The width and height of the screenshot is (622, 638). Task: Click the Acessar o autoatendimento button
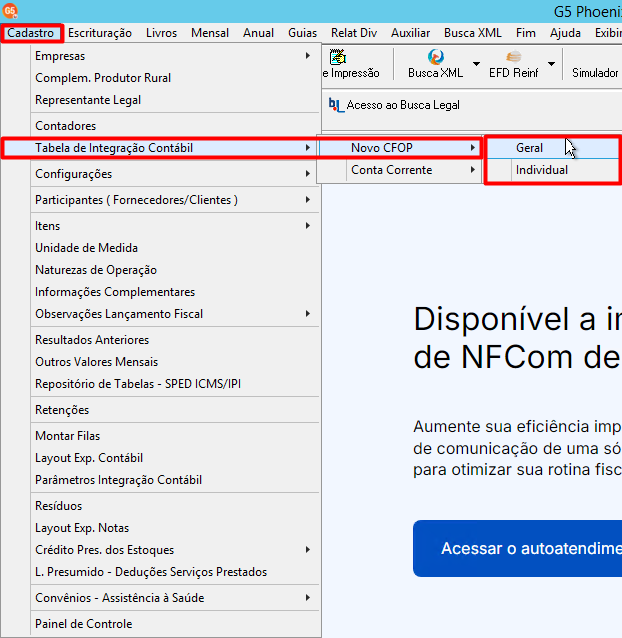click(x=517, y=548)
